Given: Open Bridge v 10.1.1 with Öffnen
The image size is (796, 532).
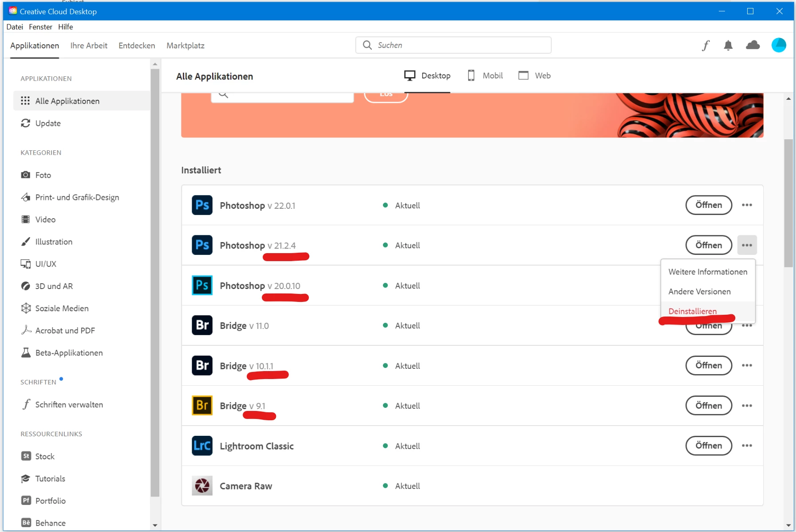Looking at the screenshot, I should click(x=709, y=365).
